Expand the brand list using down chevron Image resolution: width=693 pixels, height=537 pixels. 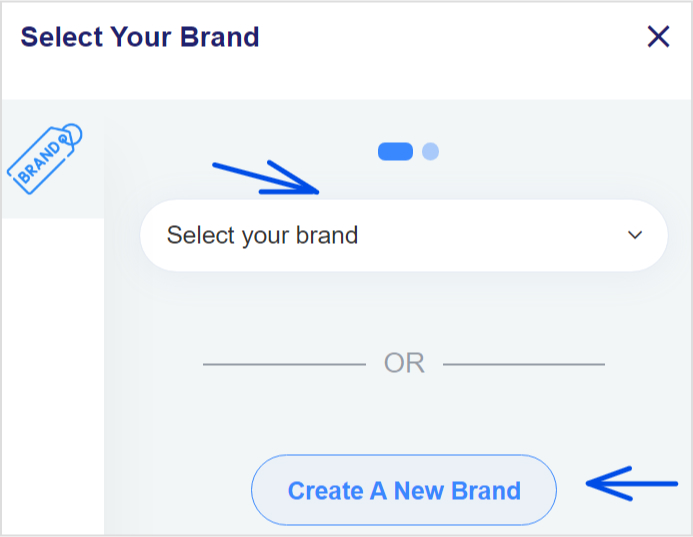(635, 235)
